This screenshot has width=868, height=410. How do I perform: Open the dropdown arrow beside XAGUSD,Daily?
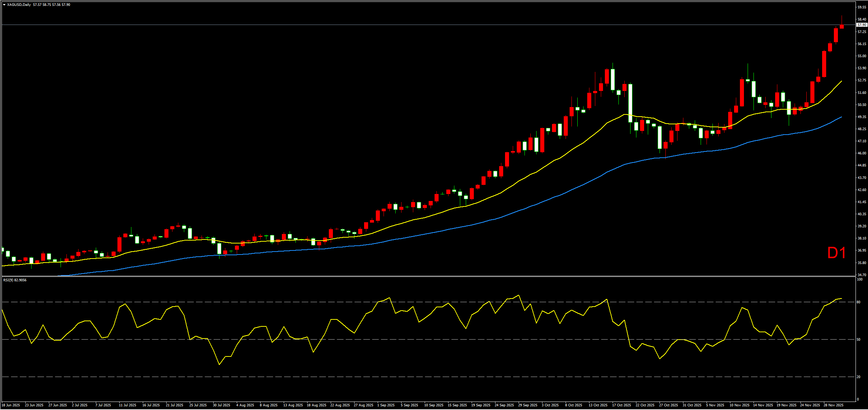click(4, 5)
